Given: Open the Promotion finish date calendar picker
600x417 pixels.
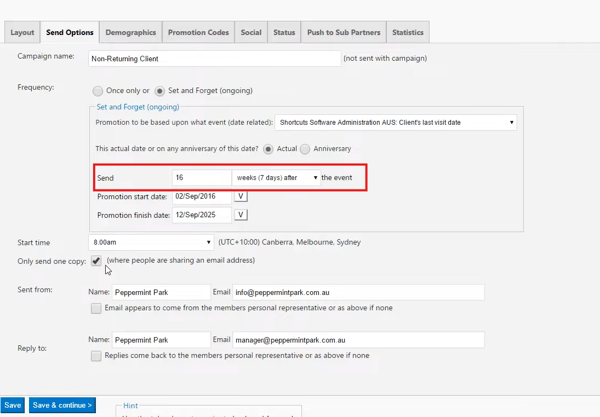Looking at the screenshot, I should [240, 215].
